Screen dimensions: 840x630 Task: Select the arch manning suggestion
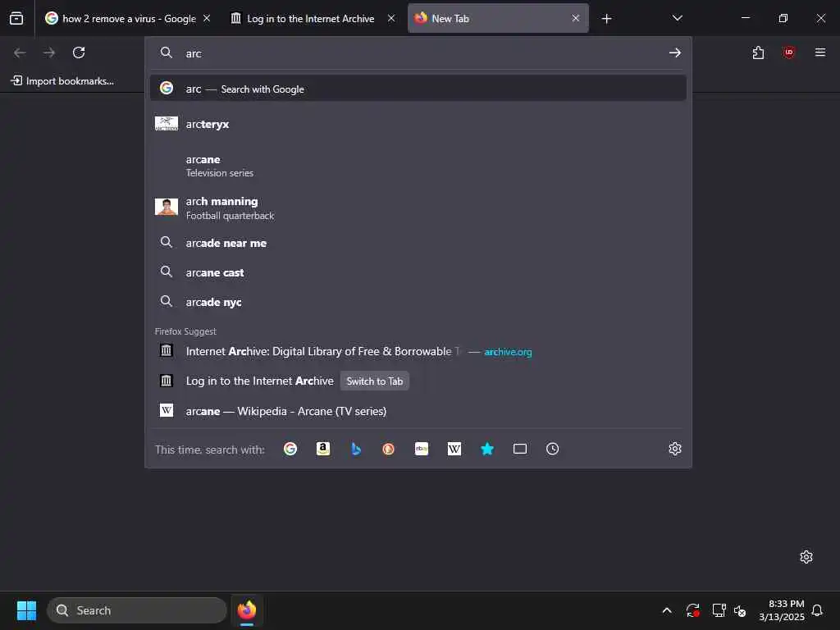click(x=418, y=208)
